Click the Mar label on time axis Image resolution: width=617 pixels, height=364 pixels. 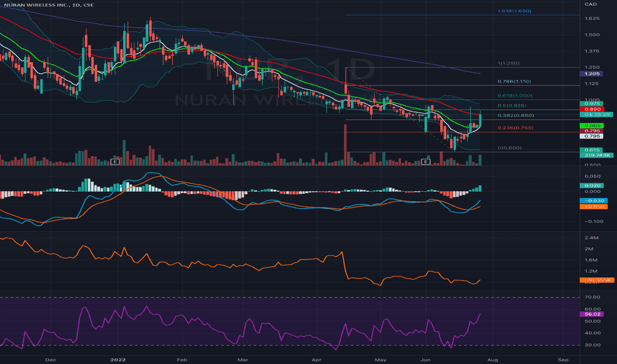tap(243, 359)
